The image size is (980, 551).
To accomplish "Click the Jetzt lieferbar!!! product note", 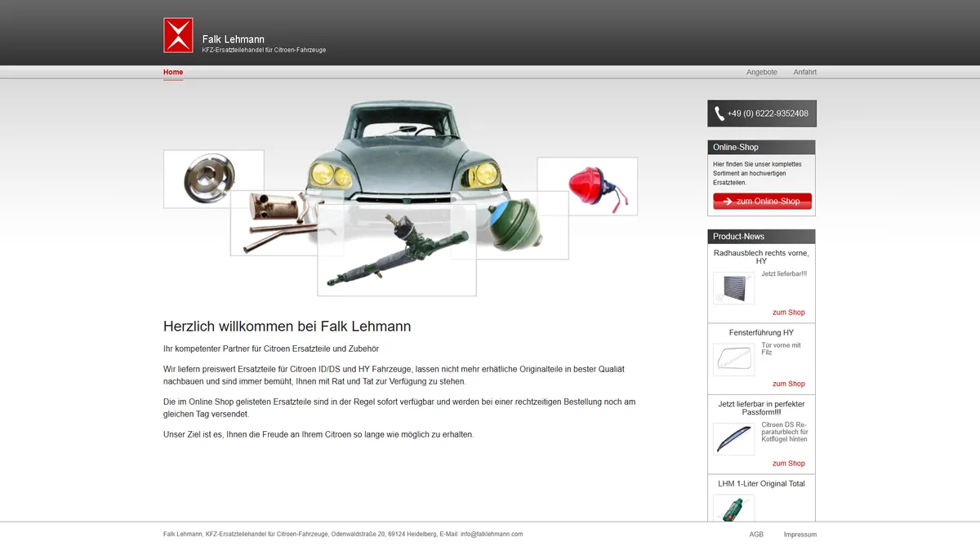I will [x=784, y=274].
